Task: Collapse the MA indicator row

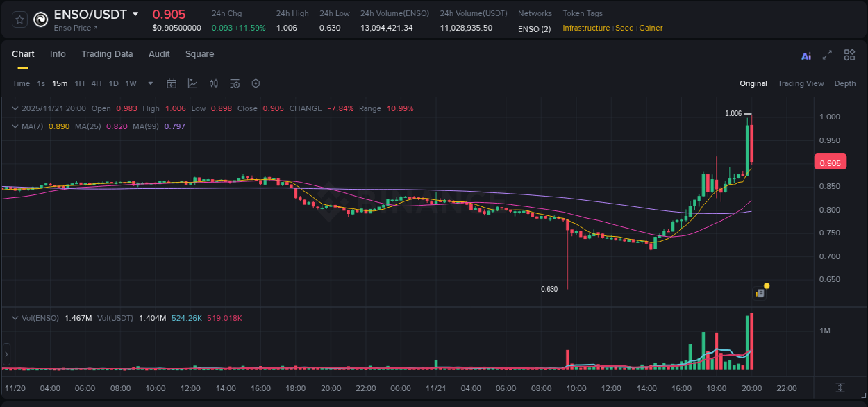Action: [14, 126]
